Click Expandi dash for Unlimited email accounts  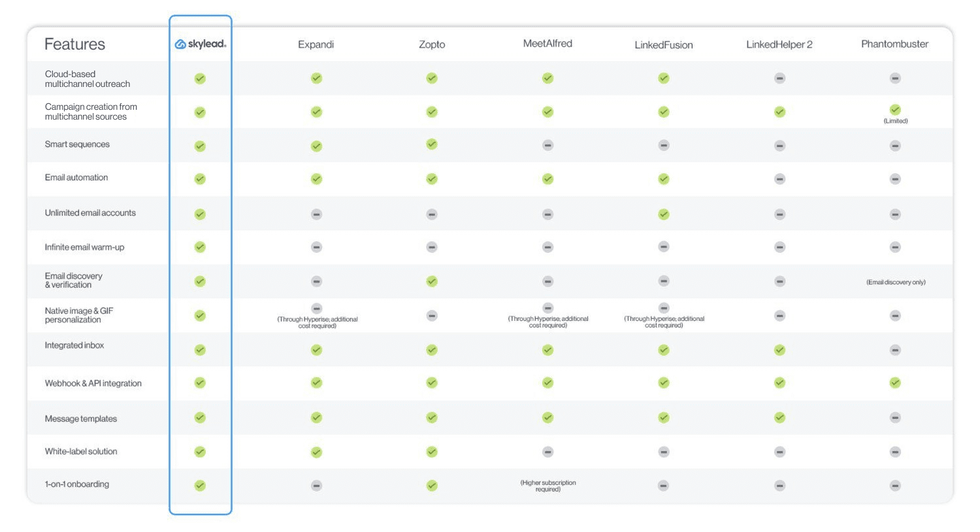pos(316,214)
